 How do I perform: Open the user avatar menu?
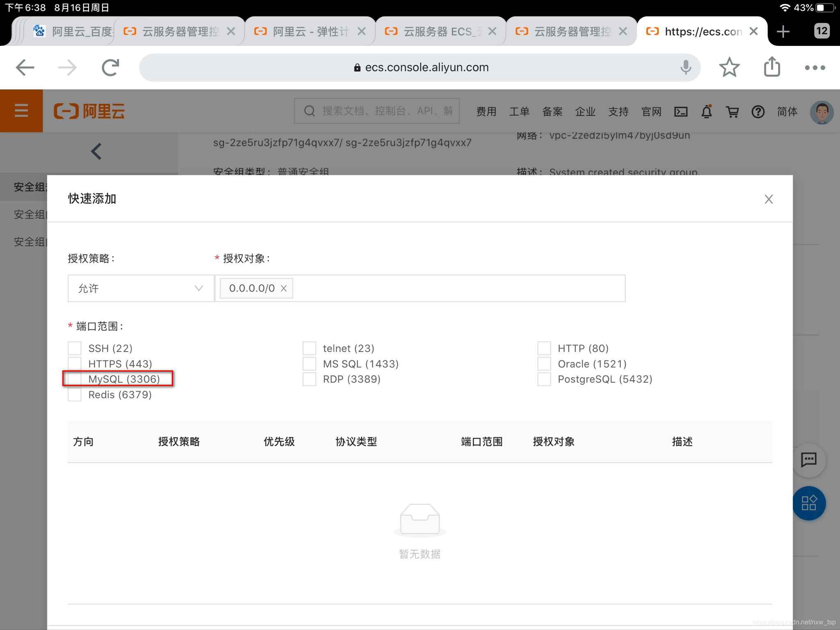tap(822, 112)
